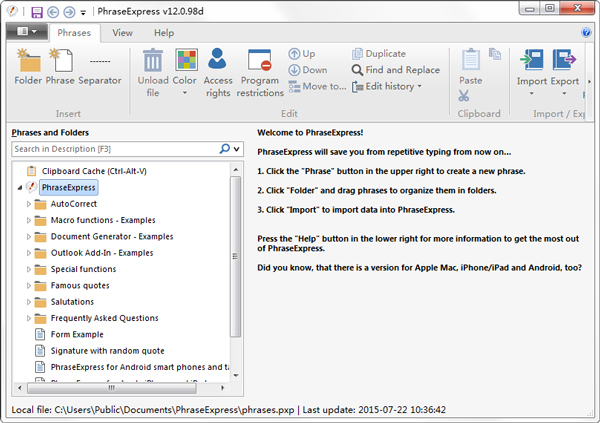Expand the ribbon overflow arrow
Image resolution: width=600 pixels, height=423 pixels.
(x=589, y=81)
